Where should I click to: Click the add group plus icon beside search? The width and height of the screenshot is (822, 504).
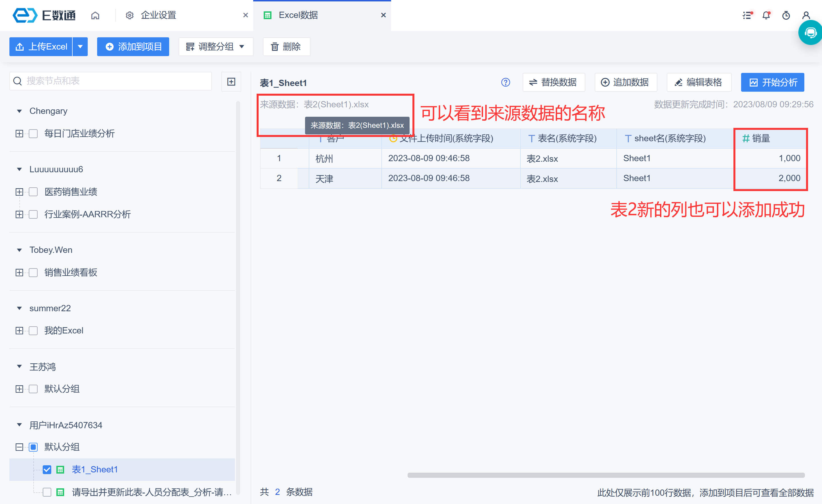point(231,82)
